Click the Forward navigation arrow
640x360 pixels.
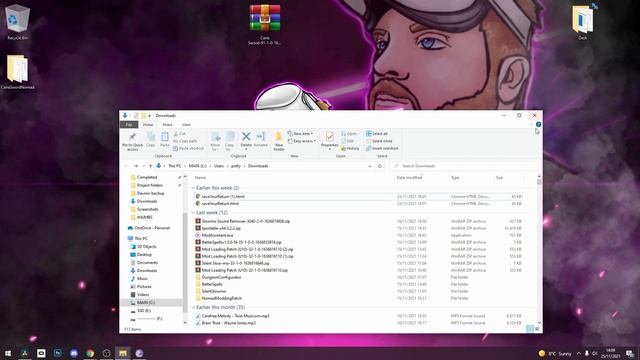pyautogui.click(x=136, y=166)
